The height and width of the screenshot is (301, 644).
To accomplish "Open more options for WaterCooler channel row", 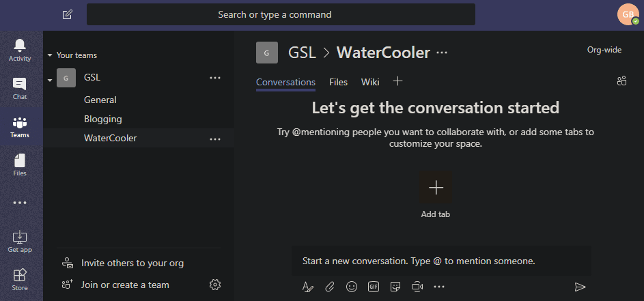I will pos(215,139).
